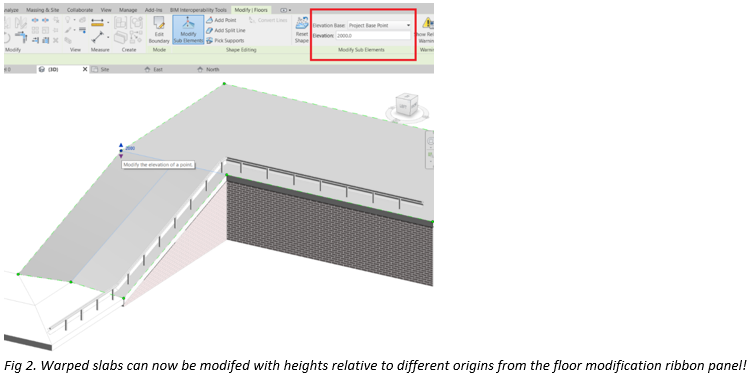
Task: Select the Modify | Floors contextual tab
Action: [x=251, y=10]
